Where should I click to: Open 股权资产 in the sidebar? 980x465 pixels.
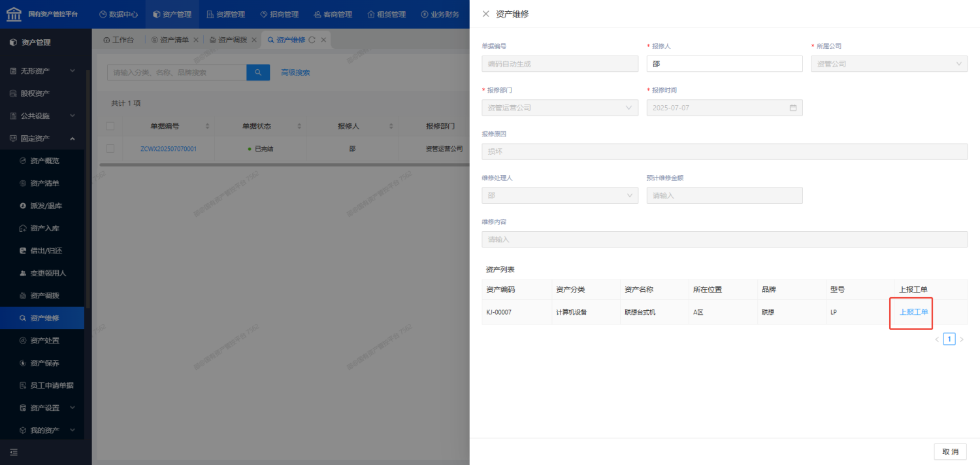click(42, 93)
